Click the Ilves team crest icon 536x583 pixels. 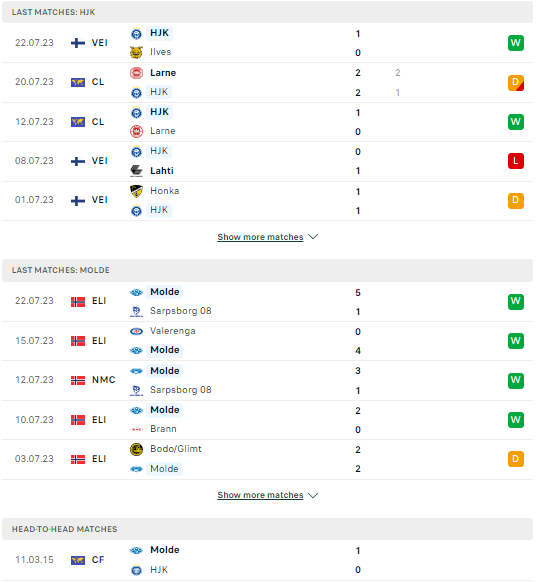[x=136, y=52]
